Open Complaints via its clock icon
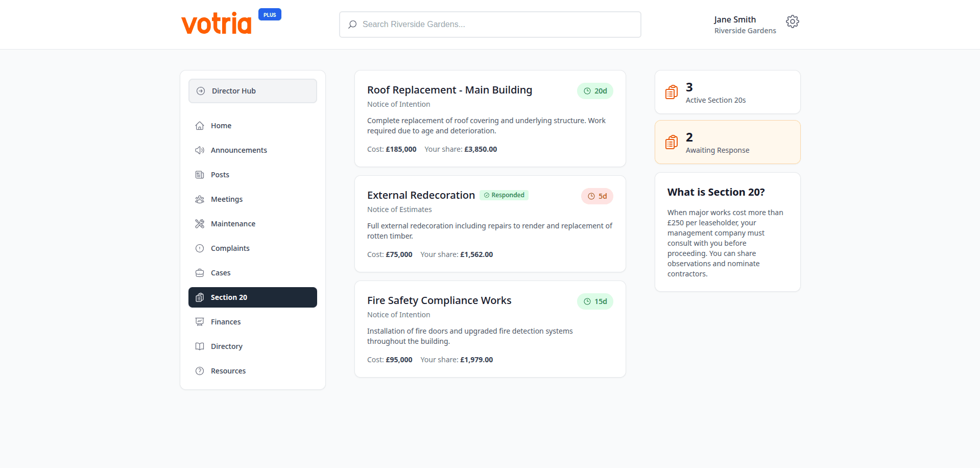The height and width of the screenshot is (468, 980). (200, 248)
